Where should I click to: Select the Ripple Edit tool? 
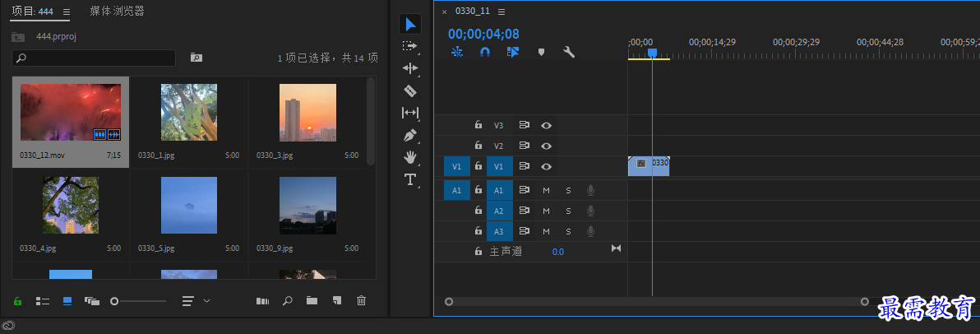(410, 68)
